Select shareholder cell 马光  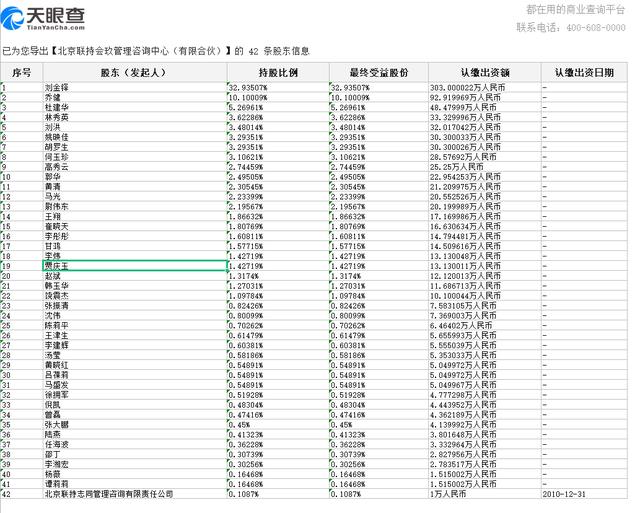(x=135, y=197)
